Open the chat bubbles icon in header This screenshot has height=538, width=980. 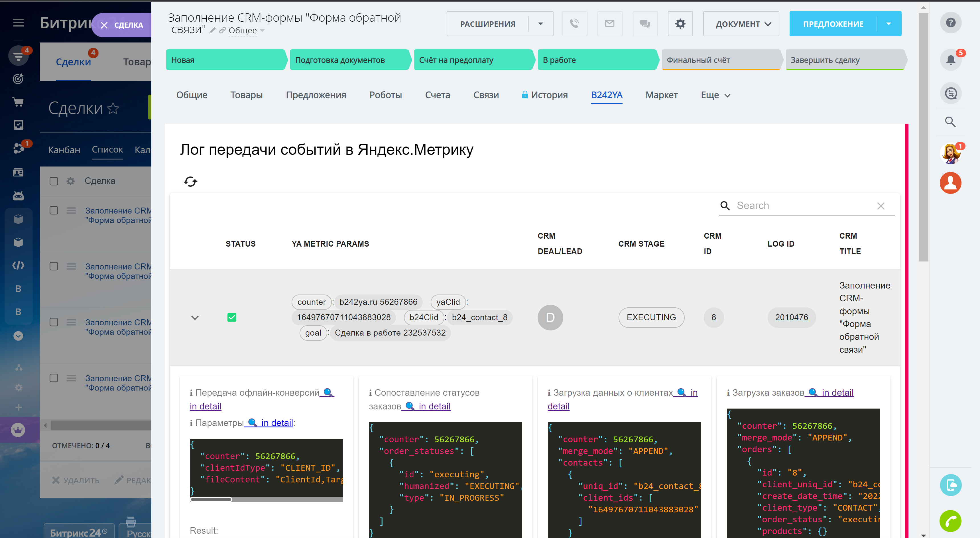645,24
